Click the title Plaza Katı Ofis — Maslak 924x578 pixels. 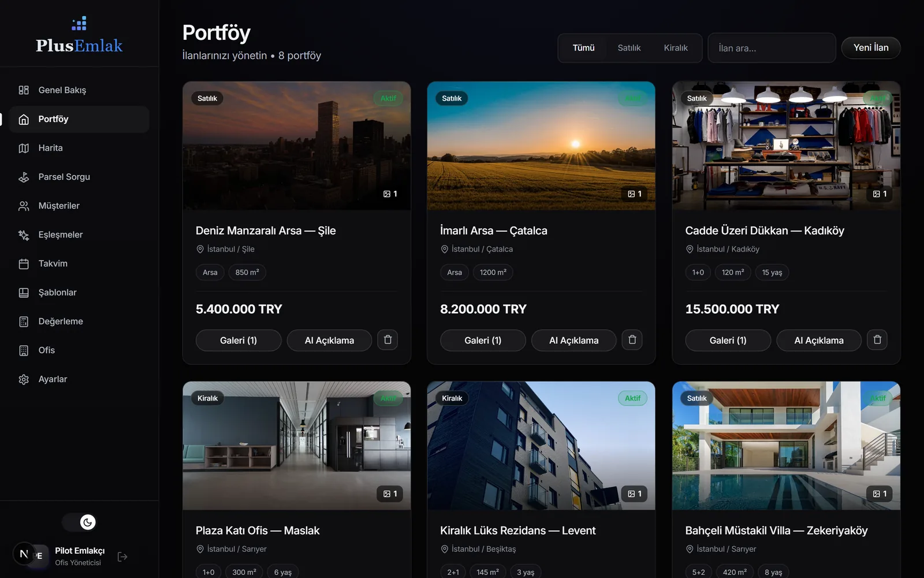pos(258,531)
